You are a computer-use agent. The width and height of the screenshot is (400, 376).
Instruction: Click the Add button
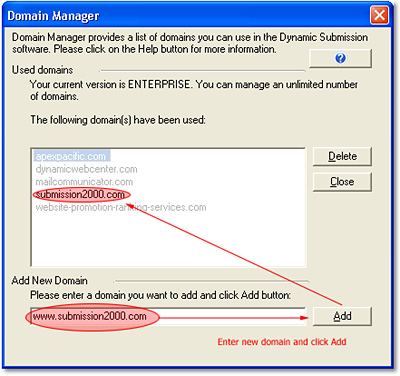point(342,316)
